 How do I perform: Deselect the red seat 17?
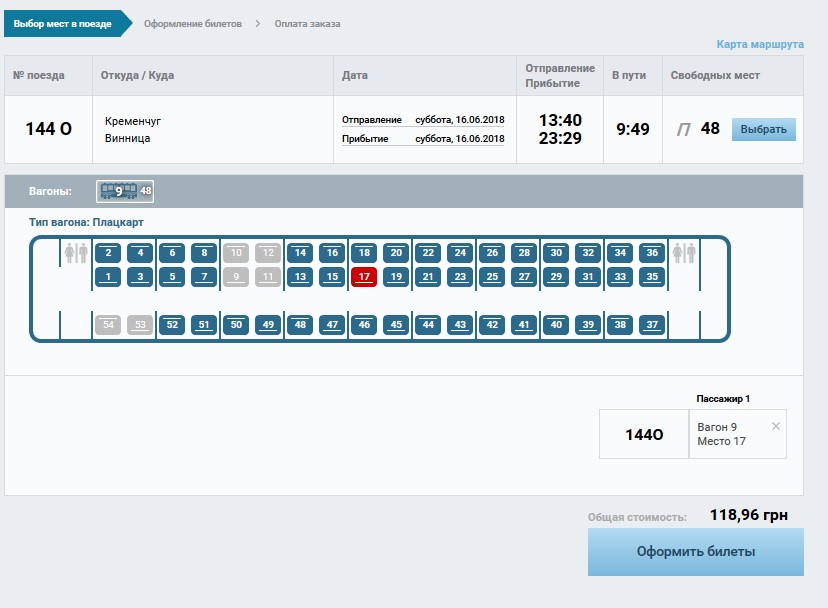(x=364, y=277)
